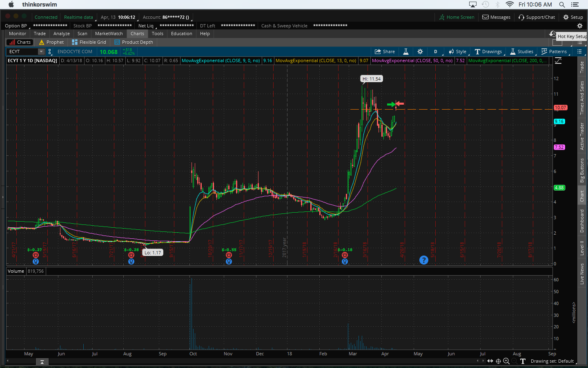Open the symbol link clipboard icon
This screenshot has width=588, height=368.
click(x=50, y=52)
